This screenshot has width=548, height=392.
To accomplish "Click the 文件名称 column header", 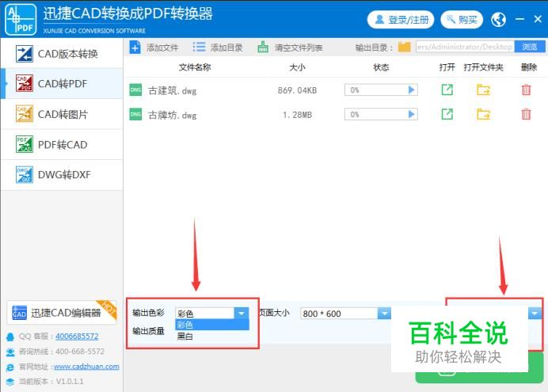I will [x=195, y=67].
